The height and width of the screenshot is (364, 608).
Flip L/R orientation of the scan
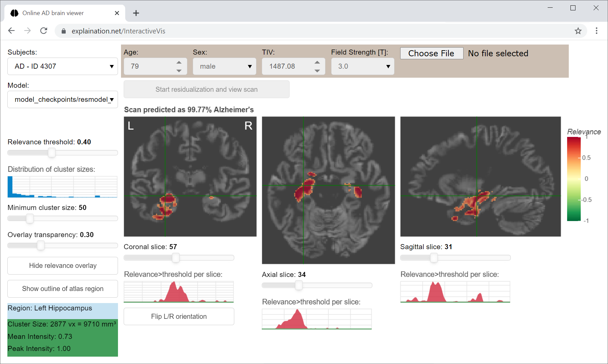[179, 316]
